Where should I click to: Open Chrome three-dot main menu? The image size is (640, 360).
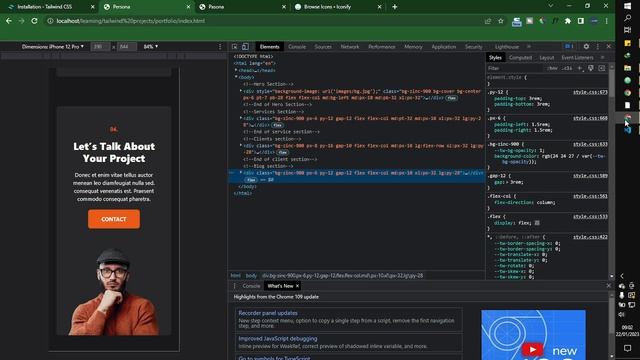point(607,21)
